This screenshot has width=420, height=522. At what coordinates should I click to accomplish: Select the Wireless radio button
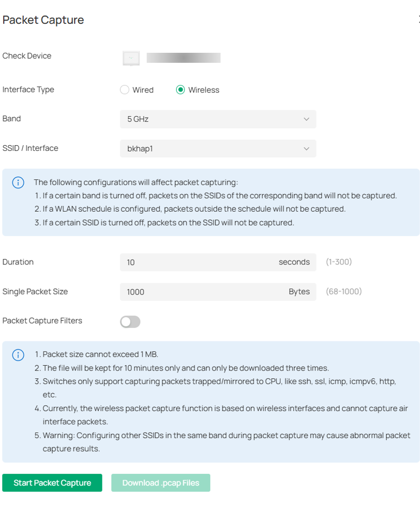180,90
